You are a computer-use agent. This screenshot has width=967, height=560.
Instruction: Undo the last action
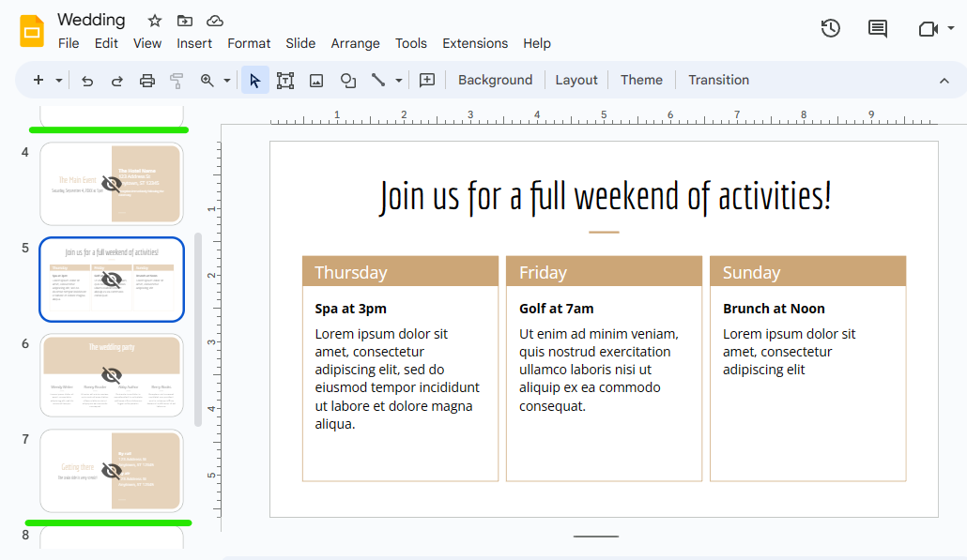tap(87, 81)
